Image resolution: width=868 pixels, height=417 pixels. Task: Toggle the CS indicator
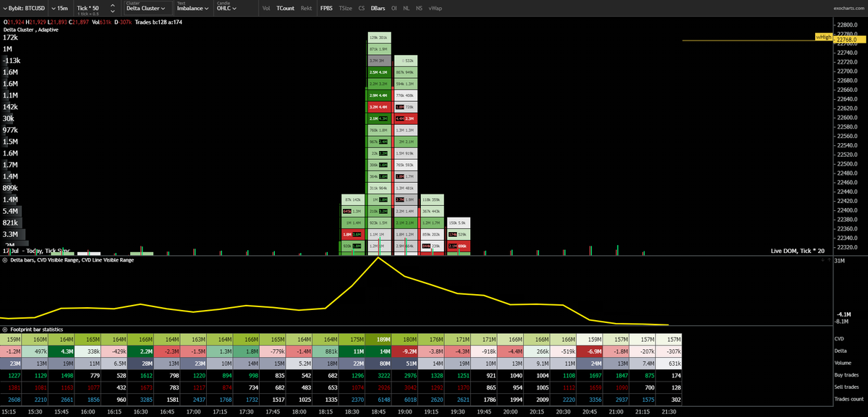click(x=362, y=8)
